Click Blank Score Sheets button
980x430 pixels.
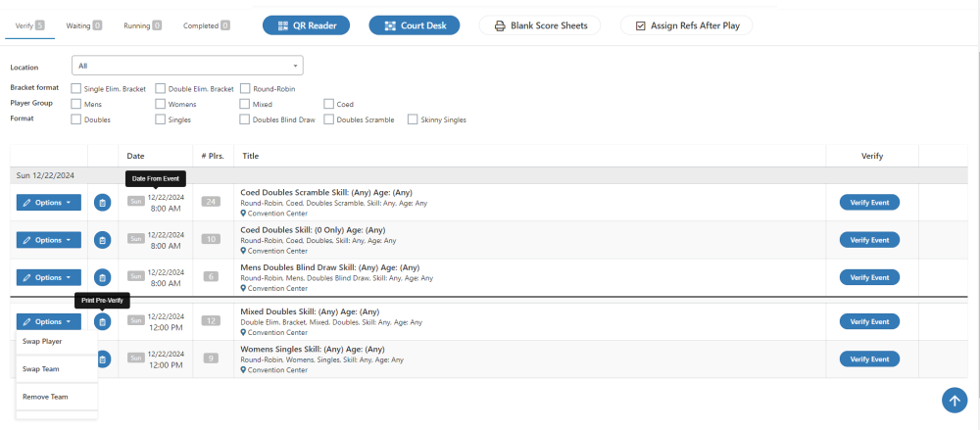point(540,25)
